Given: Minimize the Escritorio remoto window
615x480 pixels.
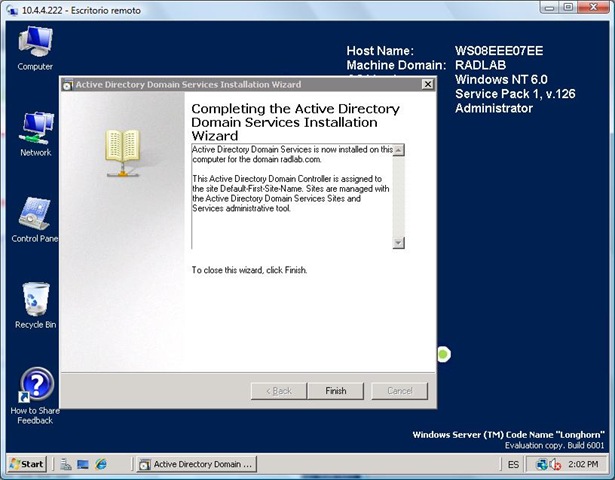Looking at the screenshot, I should [547, 8].
